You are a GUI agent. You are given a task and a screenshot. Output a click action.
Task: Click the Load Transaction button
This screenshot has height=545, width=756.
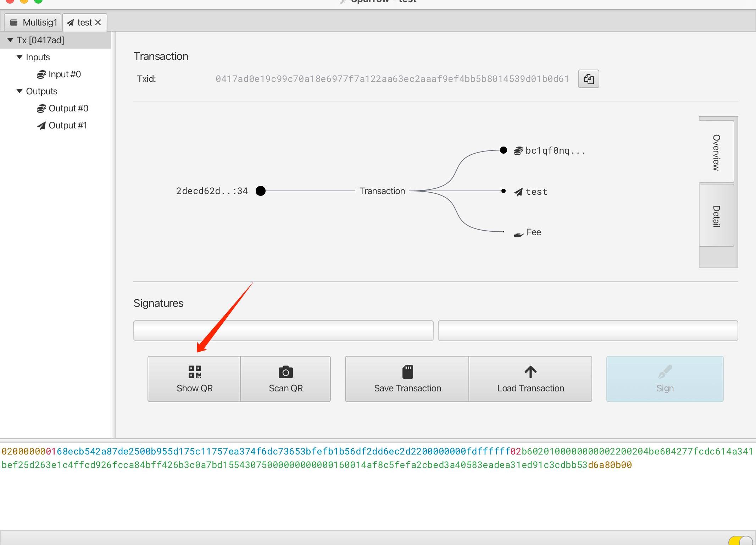(x=530, y=379)
